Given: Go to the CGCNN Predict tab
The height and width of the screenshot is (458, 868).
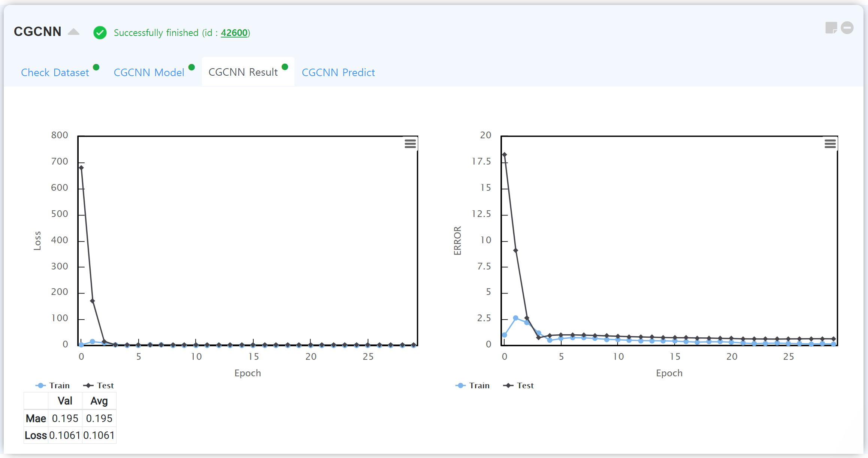Looking at the screenshot, I should click(x=338, y=72).
